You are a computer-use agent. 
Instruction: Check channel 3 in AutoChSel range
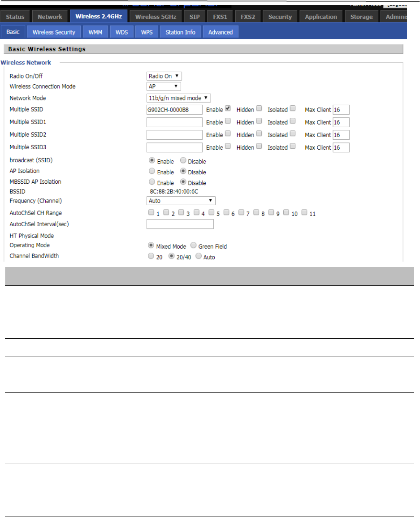[181, 212]
